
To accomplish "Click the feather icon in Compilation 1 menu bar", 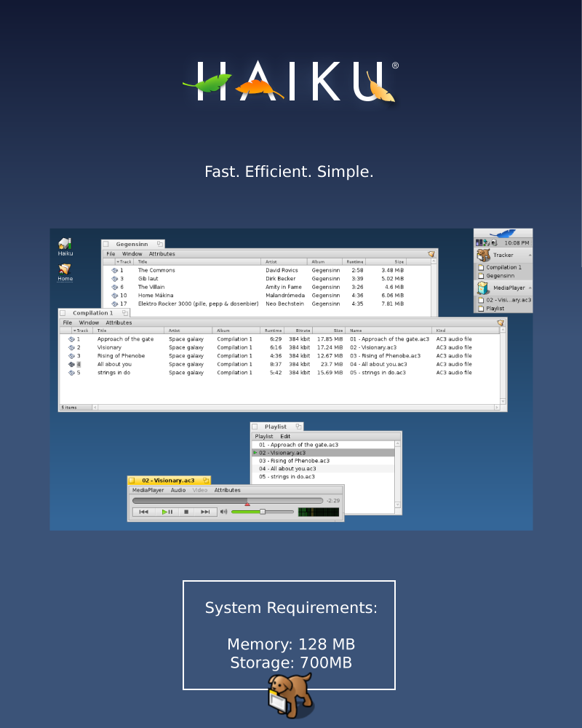I will point(501,323).
